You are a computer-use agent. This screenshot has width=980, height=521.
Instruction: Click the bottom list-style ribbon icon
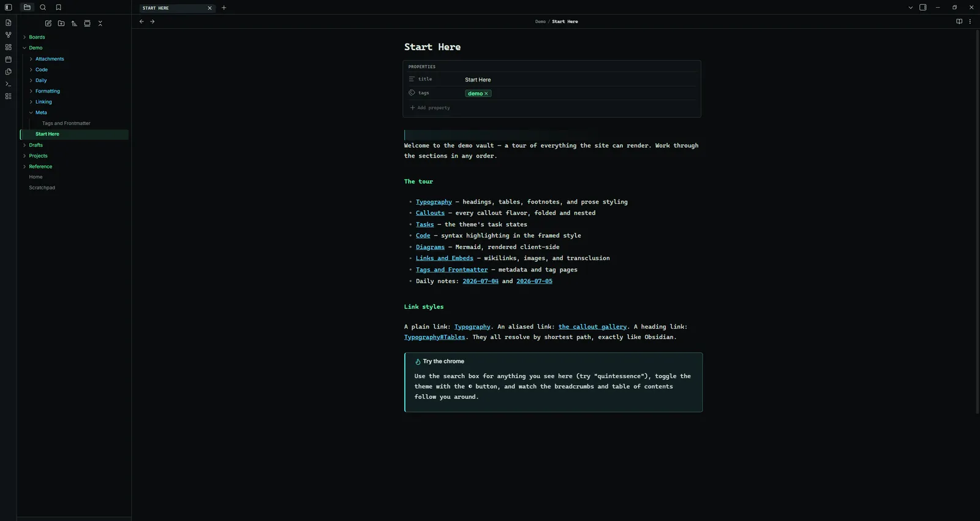point(9,96)
